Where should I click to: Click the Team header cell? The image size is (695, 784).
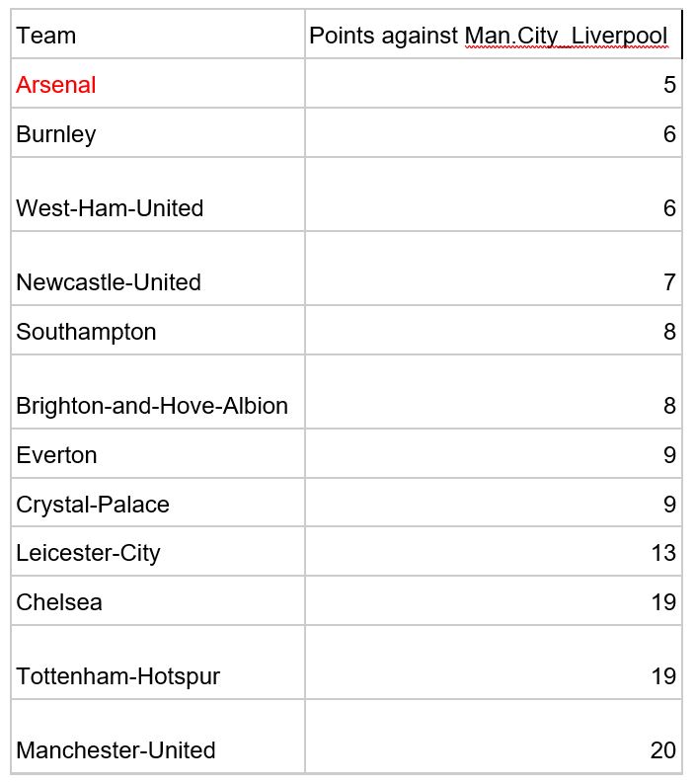[x=158, y=34]
